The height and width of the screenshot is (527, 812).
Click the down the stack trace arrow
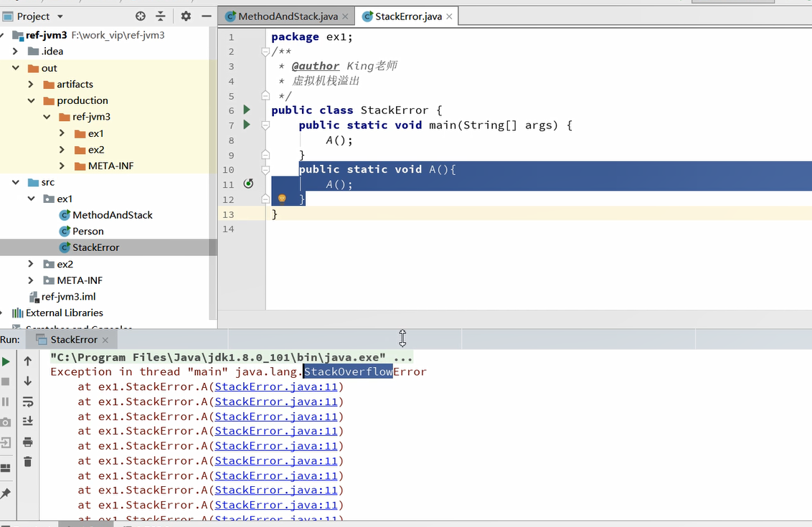click(x=28, y=381)
